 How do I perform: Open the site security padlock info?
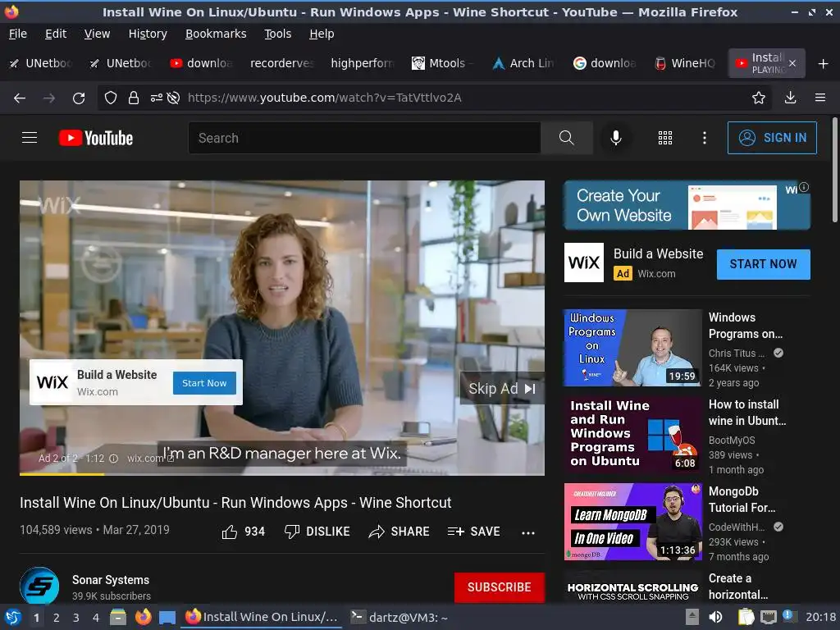[134, 98]
